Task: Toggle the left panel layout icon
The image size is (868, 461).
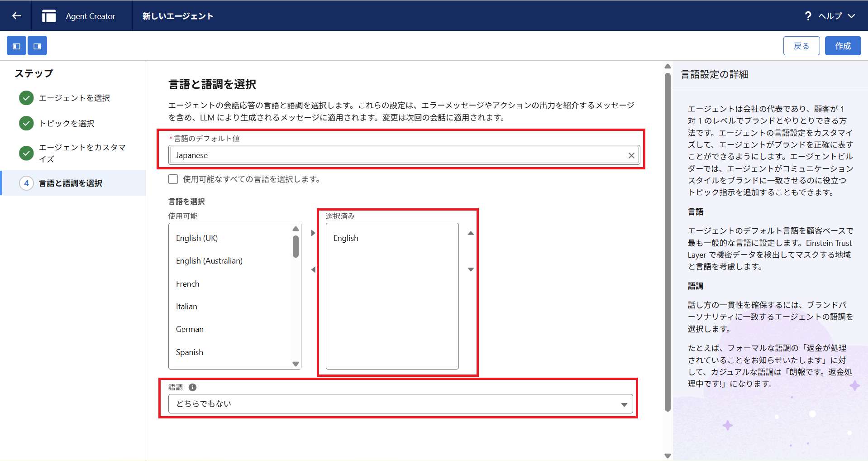Action: point(16,46)
